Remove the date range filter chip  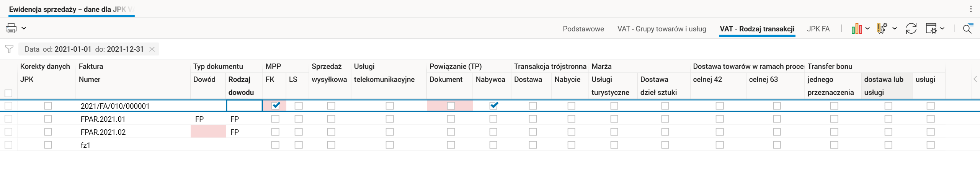(x=152, y=49)
